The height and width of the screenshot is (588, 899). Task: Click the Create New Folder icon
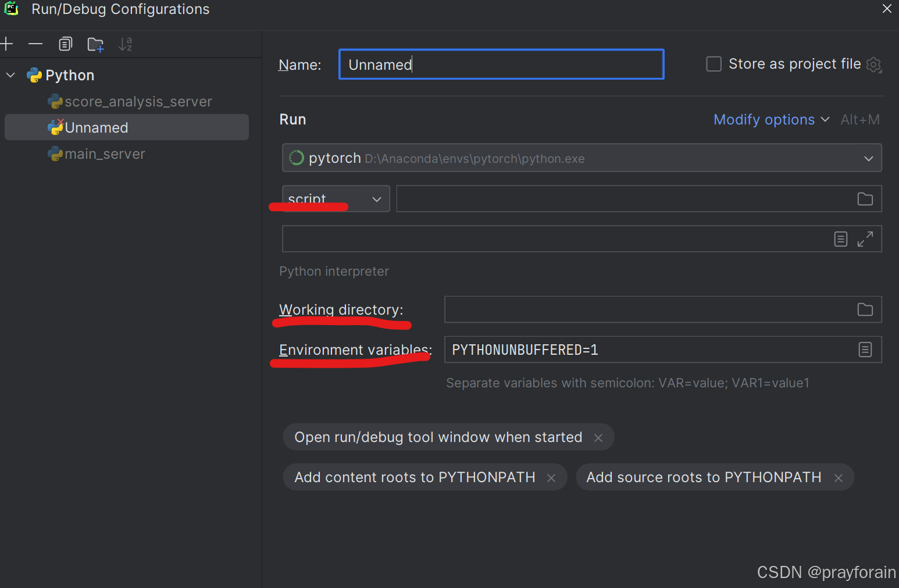click(95, 45)
